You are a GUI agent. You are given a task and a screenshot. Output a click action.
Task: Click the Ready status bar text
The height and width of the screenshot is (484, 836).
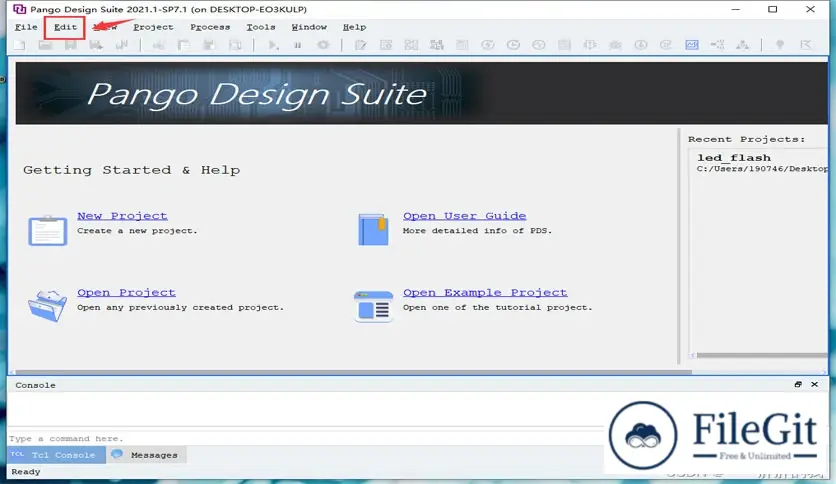point(26,472)
